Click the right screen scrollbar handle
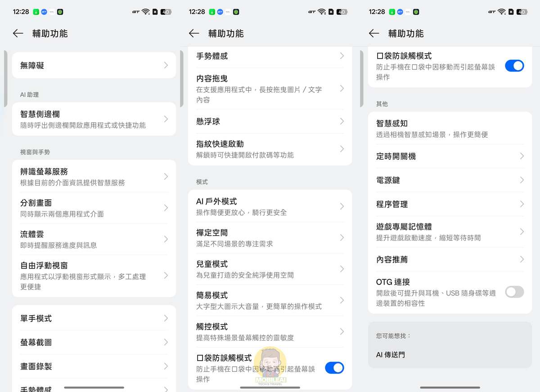This screenshot has height=392, width=540. coord(361,79)
